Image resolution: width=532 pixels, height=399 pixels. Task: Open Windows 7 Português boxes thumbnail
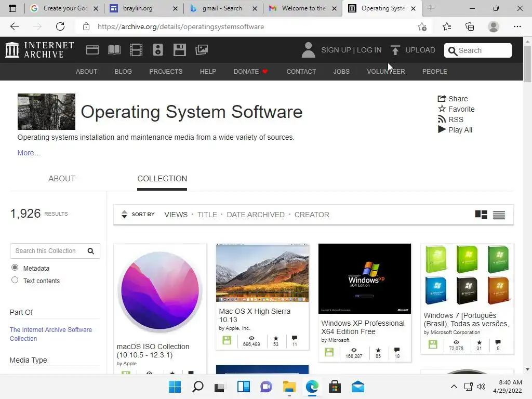[467, 275]
